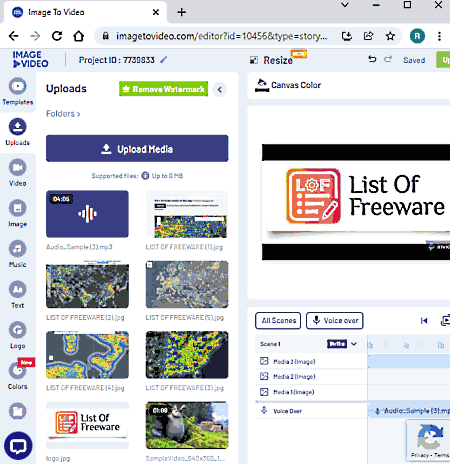The image size is (450, 464).
Task: Open the Colors sidebar panel
Action: [17, 376]
